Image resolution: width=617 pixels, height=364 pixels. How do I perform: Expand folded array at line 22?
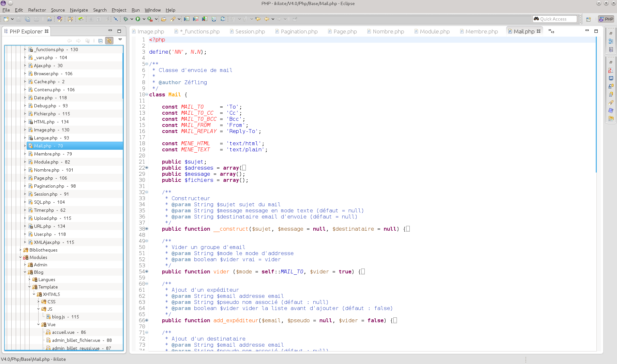(x=147, y=168)
